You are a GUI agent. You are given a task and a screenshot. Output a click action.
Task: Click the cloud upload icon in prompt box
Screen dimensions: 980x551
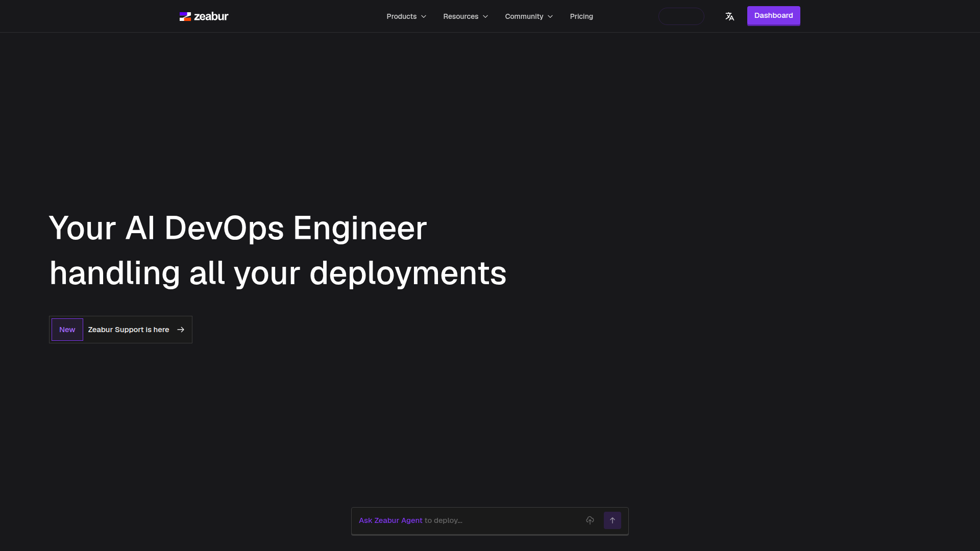(590, 520)
